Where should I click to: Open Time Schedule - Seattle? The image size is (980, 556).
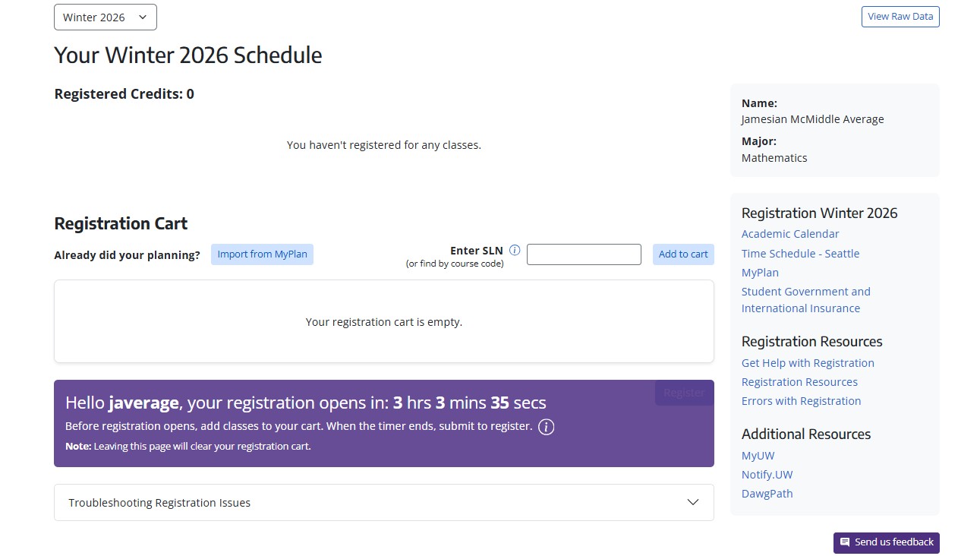[x=800, y=253]
